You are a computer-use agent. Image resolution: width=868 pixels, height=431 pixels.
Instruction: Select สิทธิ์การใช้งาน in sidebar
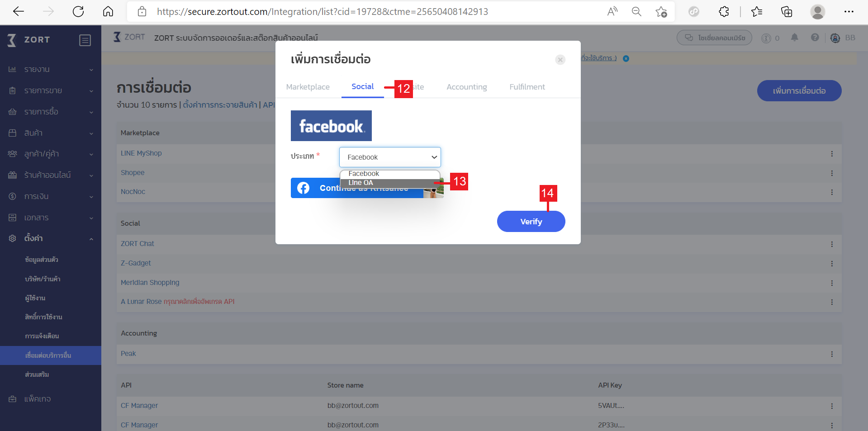click(x=44, y=317)
